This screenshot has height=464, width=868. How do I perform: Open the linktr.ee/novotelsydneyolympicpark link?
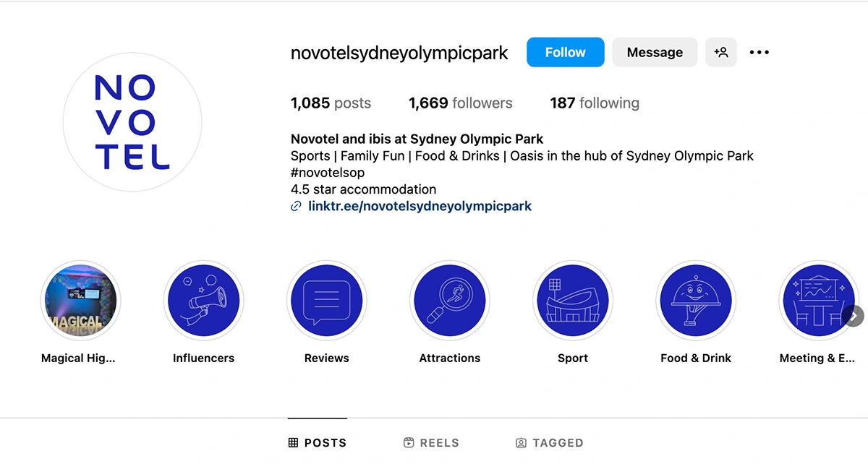(x=420, y=206)
